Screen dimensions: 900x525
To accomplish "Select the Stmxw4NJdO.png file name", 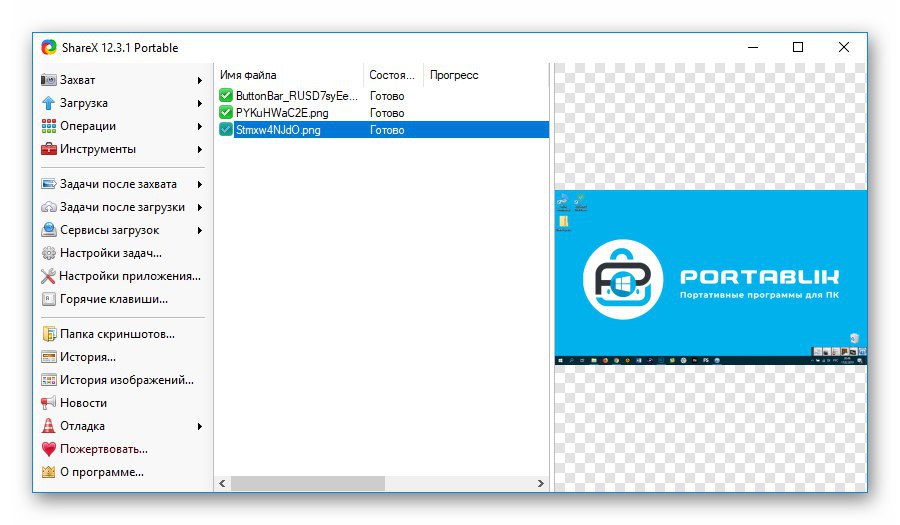I will pos(278,130).
